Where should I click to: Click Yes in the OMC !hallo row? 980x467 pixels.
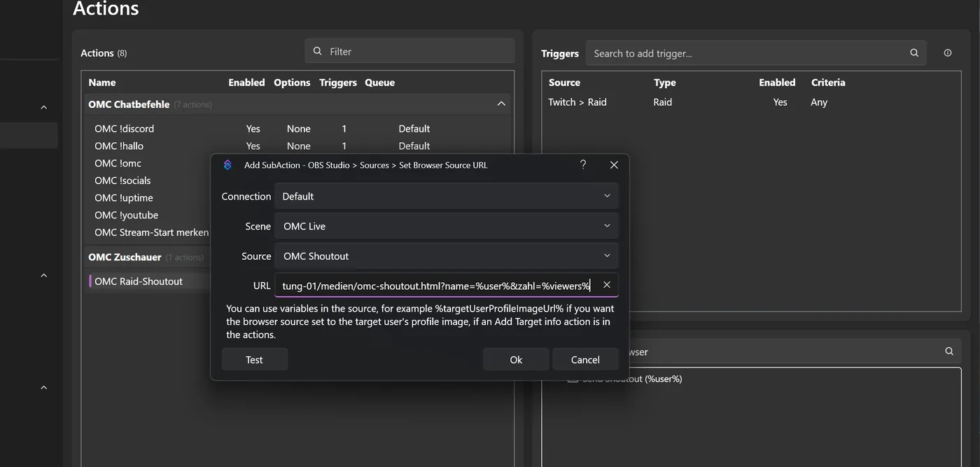coord(253,146)
